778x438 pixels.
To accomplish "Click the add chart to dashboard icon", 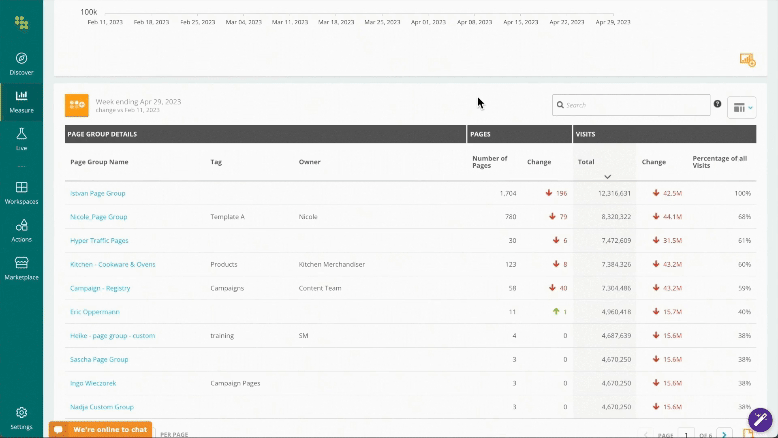I will pos(747,60).
